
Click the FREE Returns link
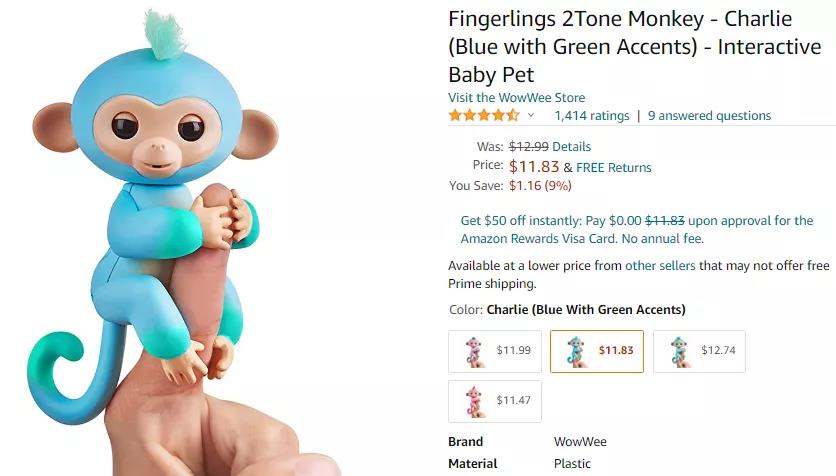pos(614,167)
